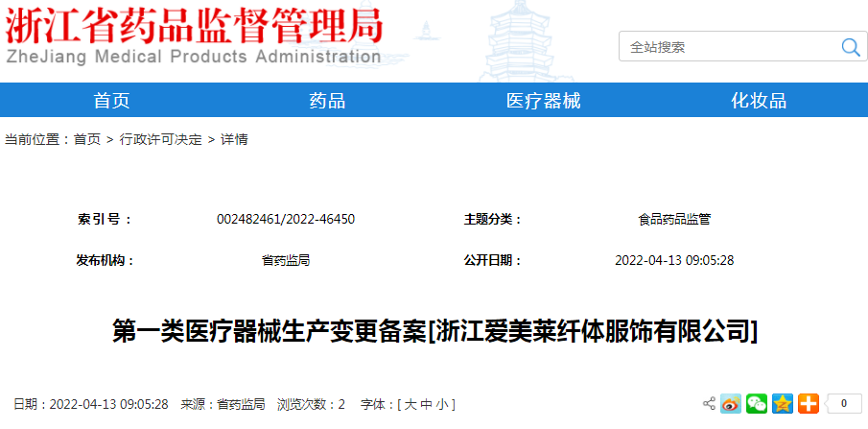868x429 pixels.
Task: Click the share arrow icon
Action: click(709, 403)
